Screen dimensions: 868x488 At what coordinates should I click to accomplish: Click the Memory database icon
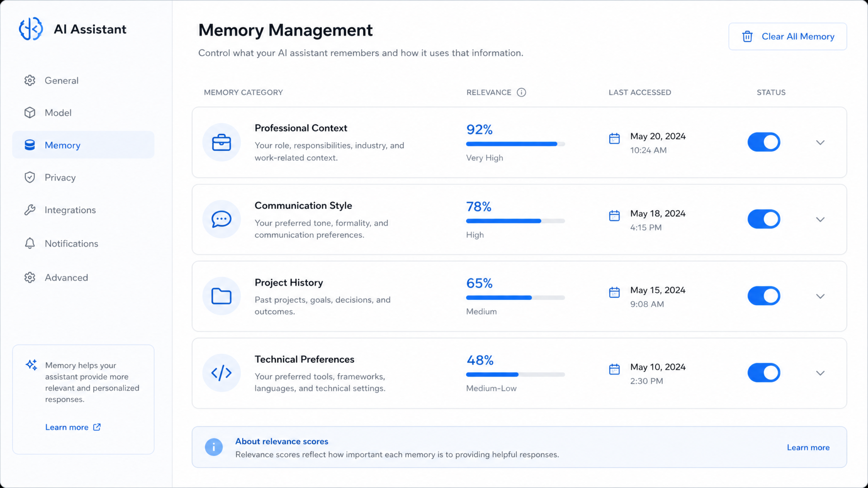(x=30, y=145)
